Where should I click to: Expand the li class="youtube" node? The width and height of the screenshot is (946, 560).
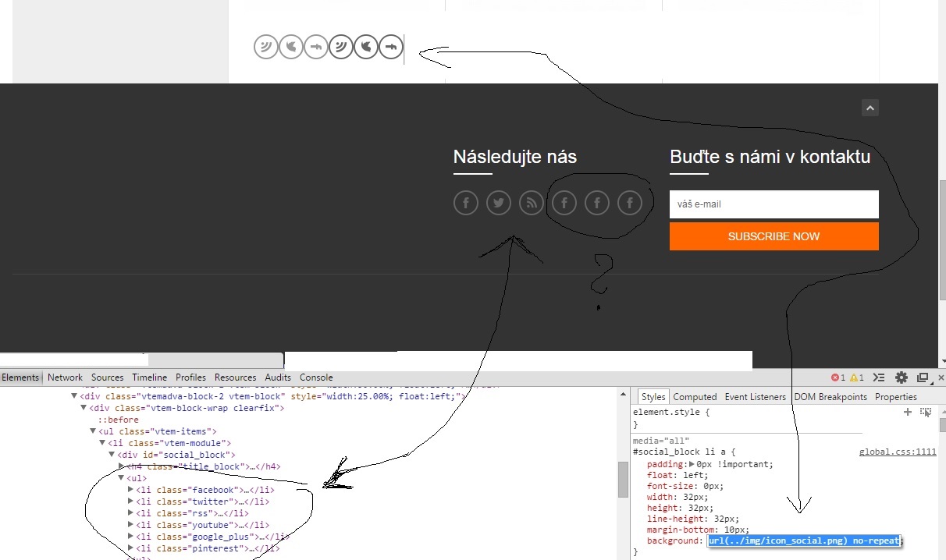coord(130,525)
